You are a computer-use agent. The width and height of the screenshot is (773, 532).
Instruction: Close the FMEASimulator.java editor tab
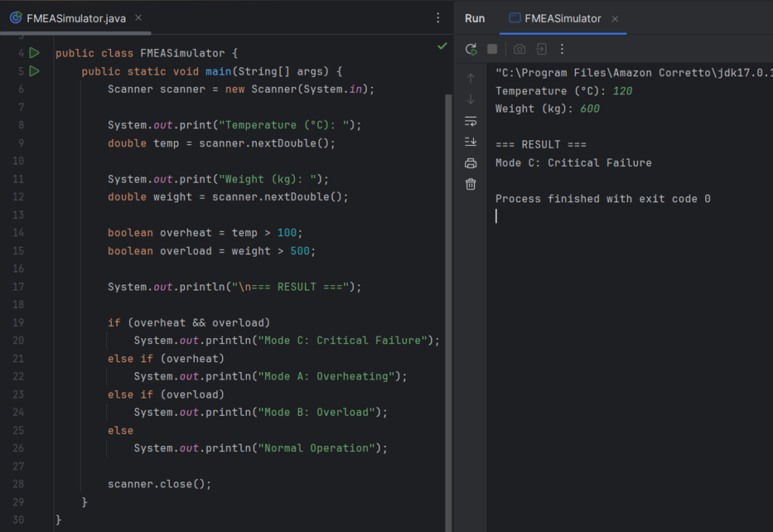140,18
